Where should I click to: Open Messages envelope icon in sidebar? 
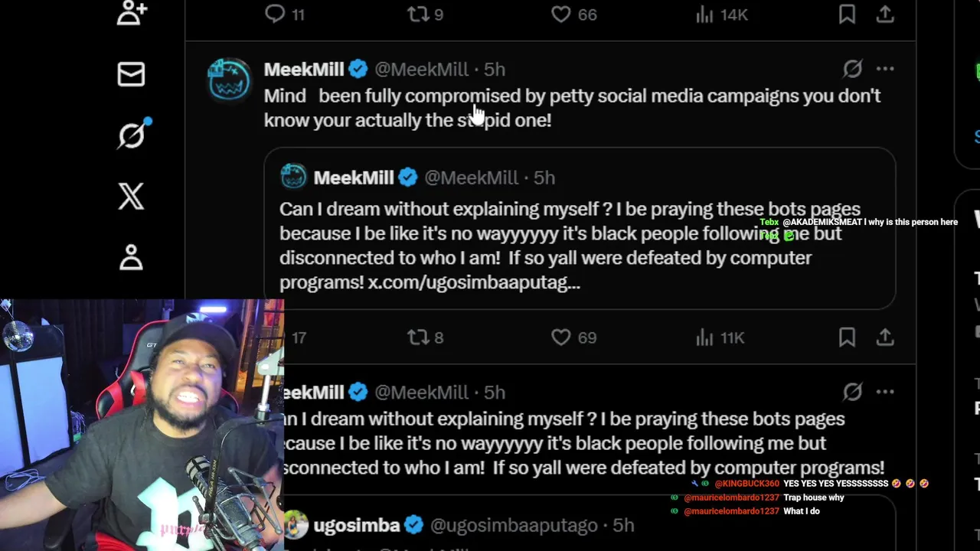131,74
